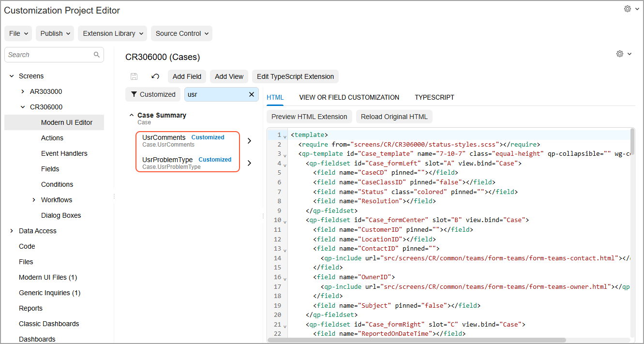Screen dimensions: 644x344
Task: Collapse the CR306000 screen node
Action: click(23, 107)
